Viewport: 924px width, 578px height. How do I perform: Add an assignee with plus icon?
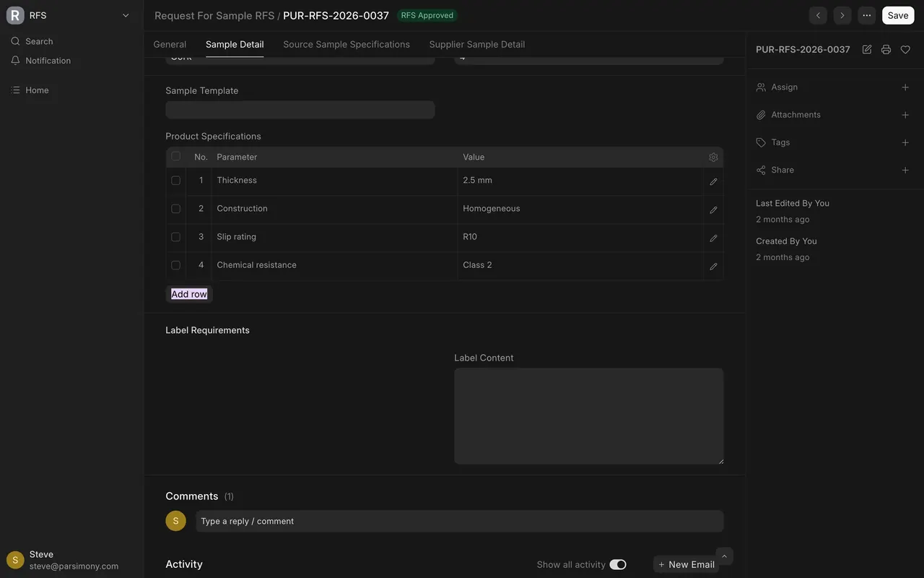point(905,87)
